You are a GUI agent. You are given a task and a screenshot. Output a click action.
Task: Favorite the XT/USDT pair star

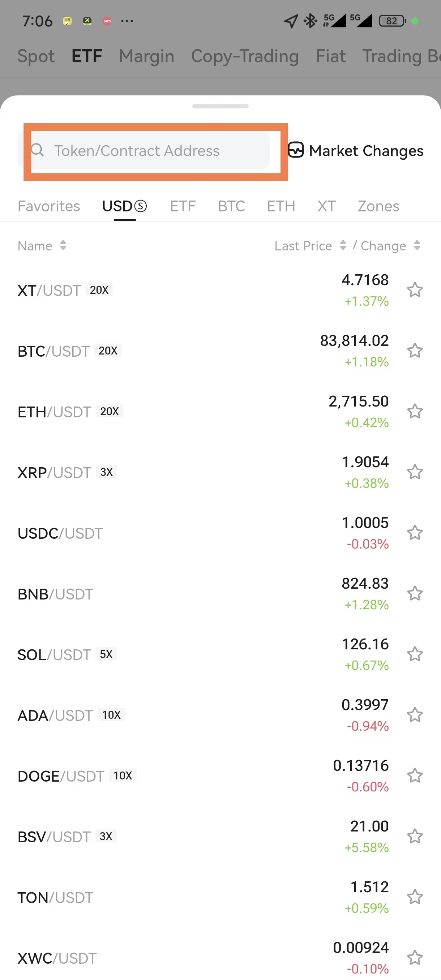pyautogui.click(x=415, y=290)
